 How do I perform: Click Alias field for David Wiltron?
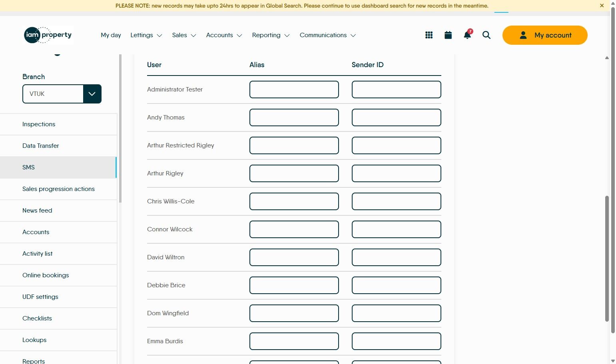[294, 257]
